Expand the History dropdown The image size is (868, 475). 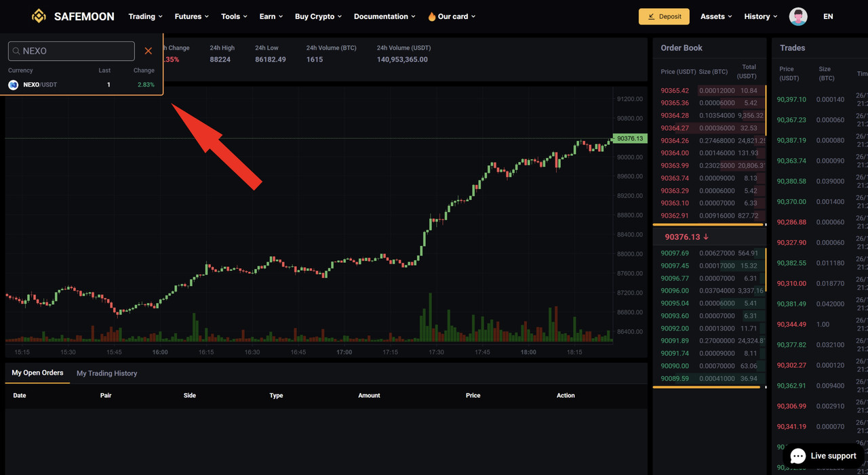[760, 16]
